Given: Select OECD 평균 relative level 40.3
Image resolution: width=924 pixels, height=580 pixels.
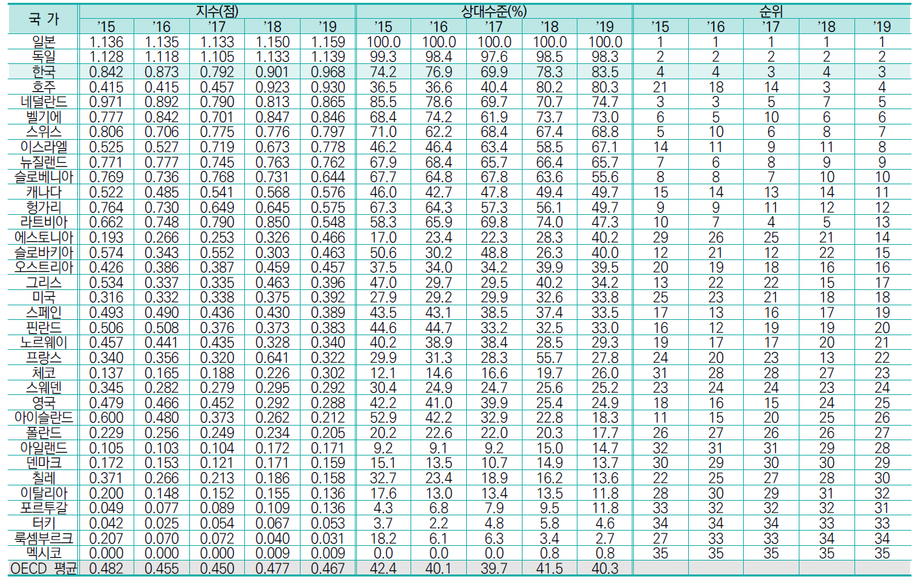Looking at the screenshot, I should (604, 569).
